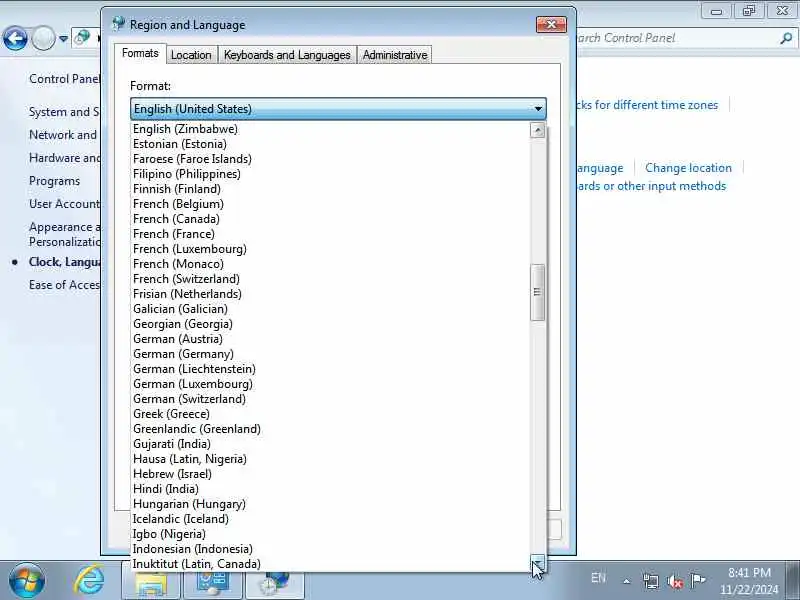
Task: Select German (Austria) format
Action: tap(331, 339)
